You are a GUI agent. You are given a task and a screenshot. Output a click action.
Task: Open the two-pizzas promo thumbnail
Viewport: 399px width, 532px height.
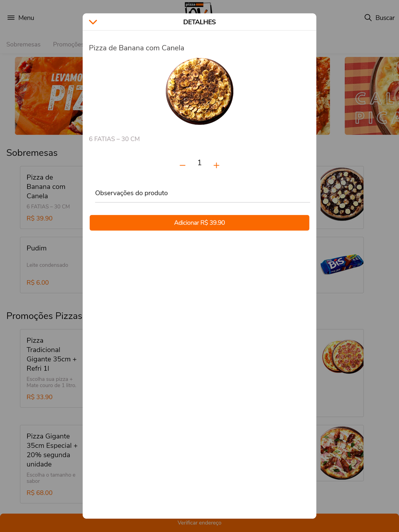[343, 356]
